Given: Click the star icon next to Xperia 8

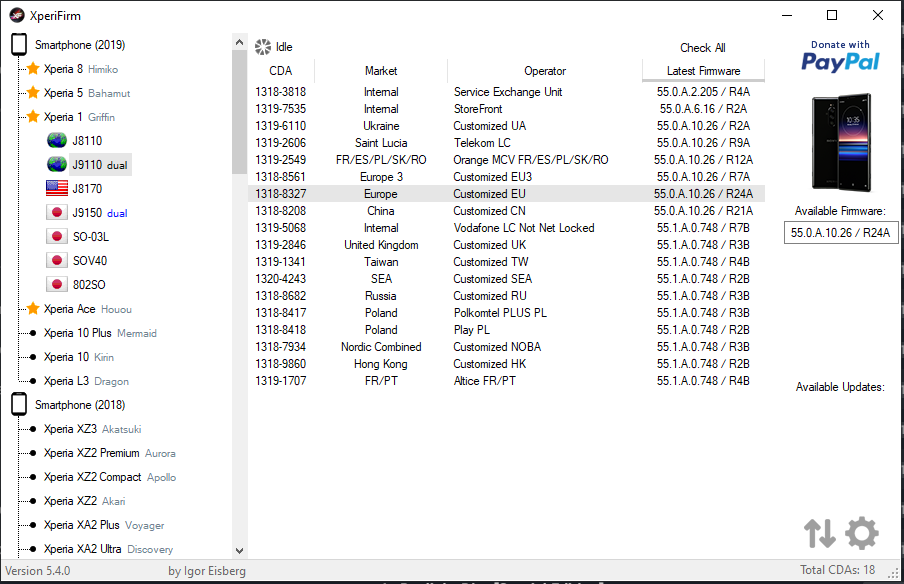Looking at the screenshot, I should (33, 69).
